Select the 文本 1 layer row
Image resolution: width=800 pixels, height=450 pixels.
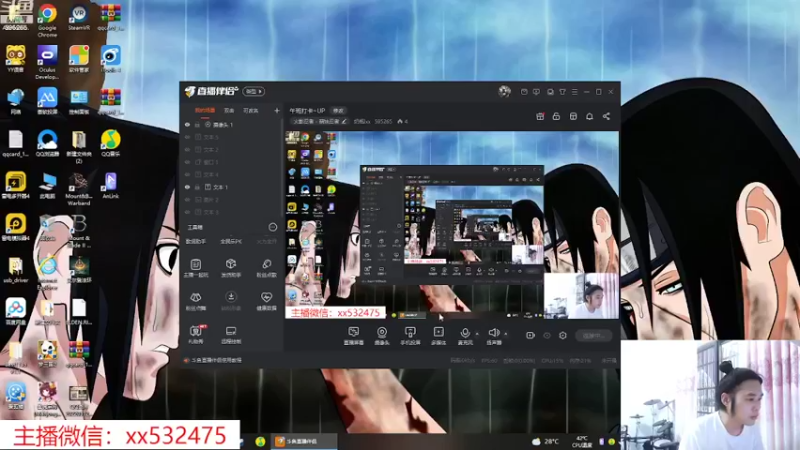click(x=231, y=187)
